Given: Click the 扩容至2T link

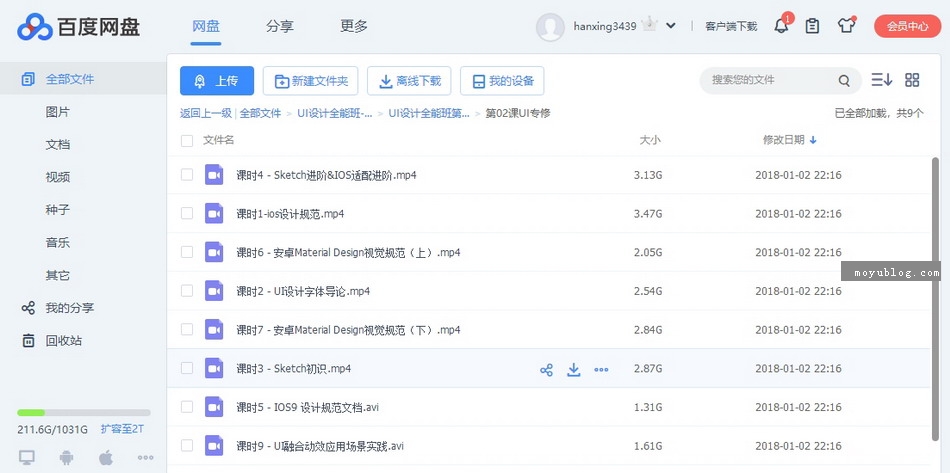Looking at the screenshot, I should pyautogui.click(x=122, y=429).
